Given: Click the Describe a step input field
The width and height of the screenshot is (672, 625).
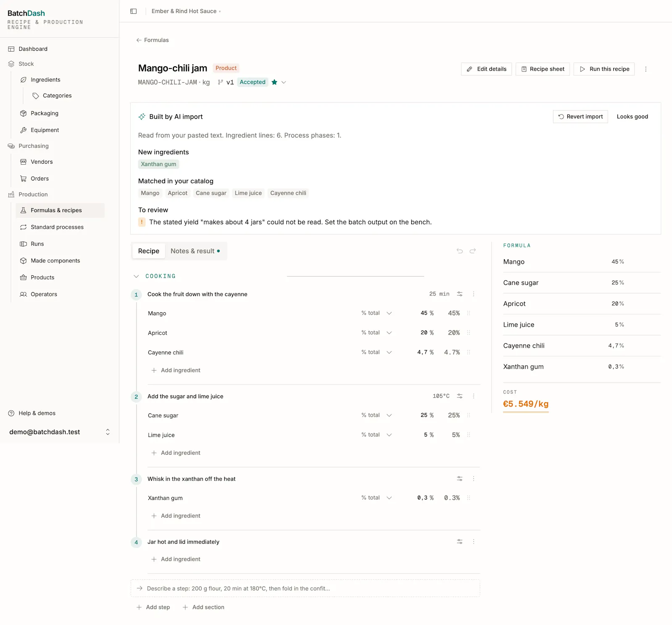Looking at the screenshot, I should click(305, 588).
